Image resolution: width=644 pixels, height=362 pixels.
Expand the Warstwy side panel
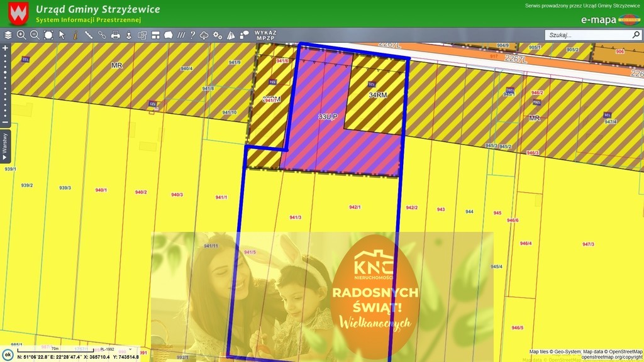tap(5, 146)
